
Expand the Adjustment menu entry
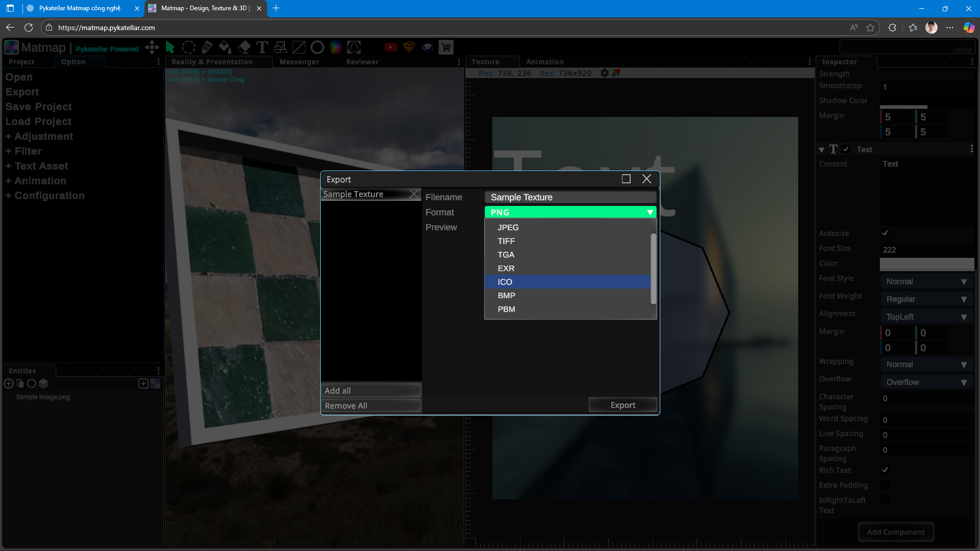pos(39,136)
